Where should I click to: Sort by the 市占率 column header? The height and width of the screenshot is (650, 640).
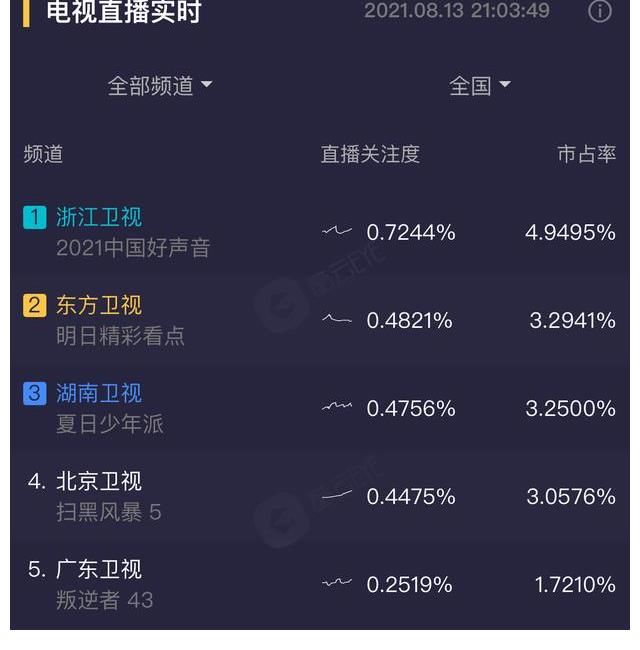coord(586,154)
